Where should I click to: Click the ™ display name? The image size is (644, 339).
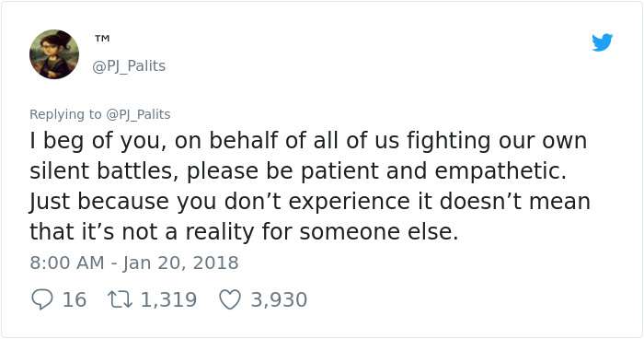(x=102, y=39)
